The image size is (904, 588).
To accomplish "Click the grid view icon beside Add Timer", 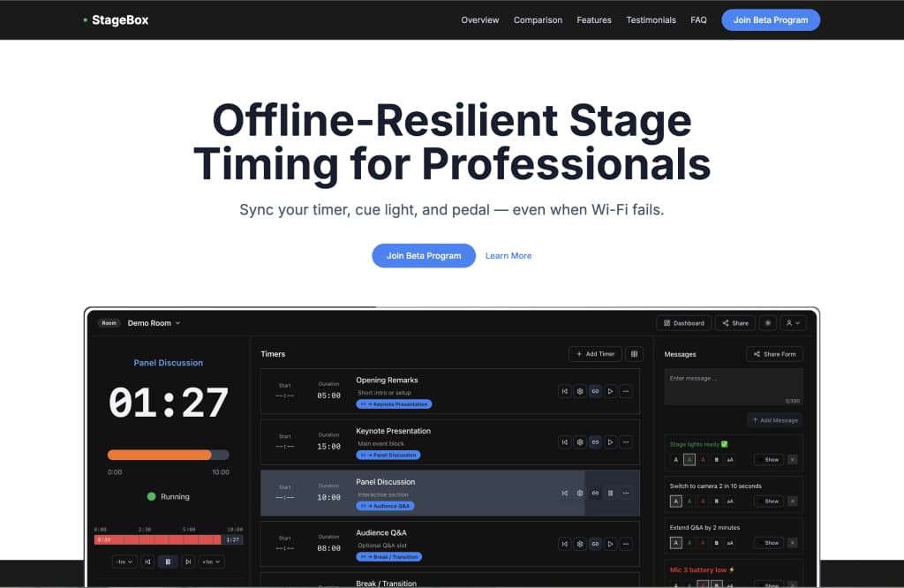I will click(634, 353).
